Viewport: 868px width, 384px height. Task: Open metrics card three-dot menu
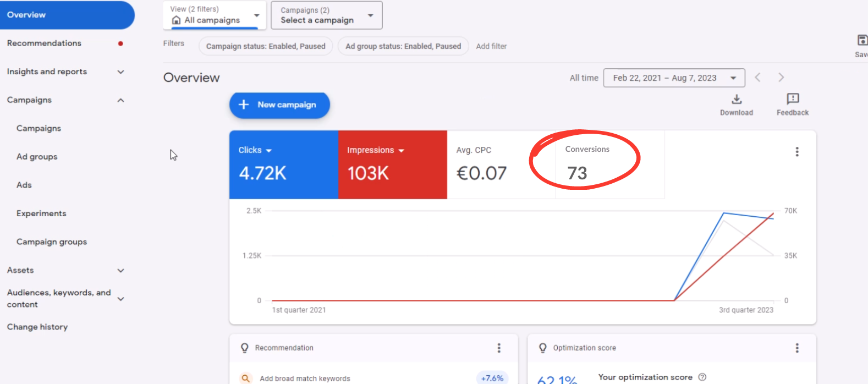tap(796, 152)
